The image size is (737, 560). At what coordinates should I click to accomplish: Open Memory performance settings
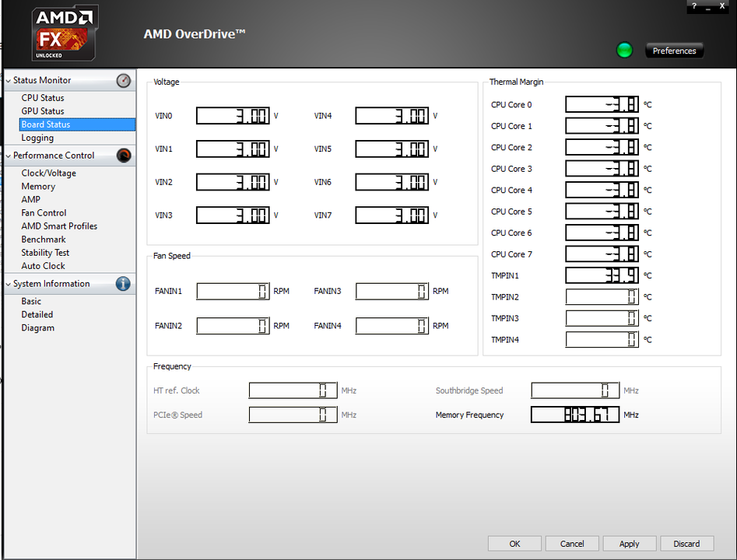(38, 186)
